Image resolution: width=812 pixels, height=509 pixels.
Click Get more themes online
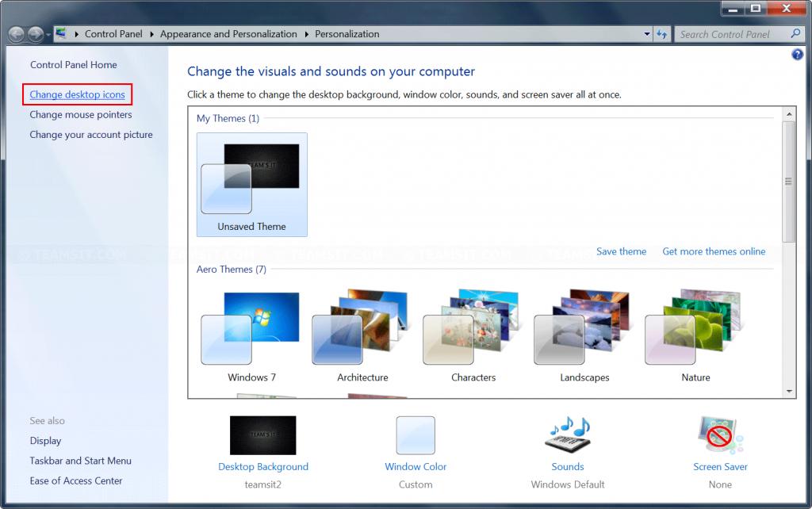(x=714, y=251)
